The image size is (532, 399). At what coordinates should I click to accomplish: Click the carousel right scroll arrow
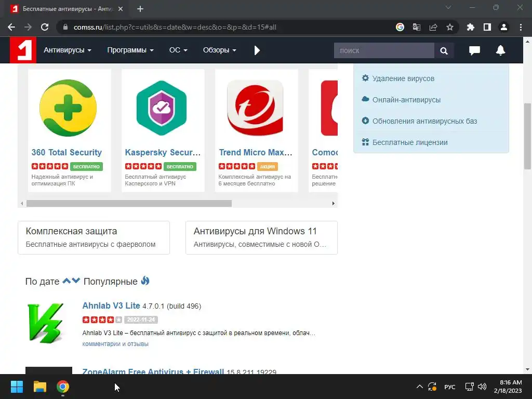333,204
